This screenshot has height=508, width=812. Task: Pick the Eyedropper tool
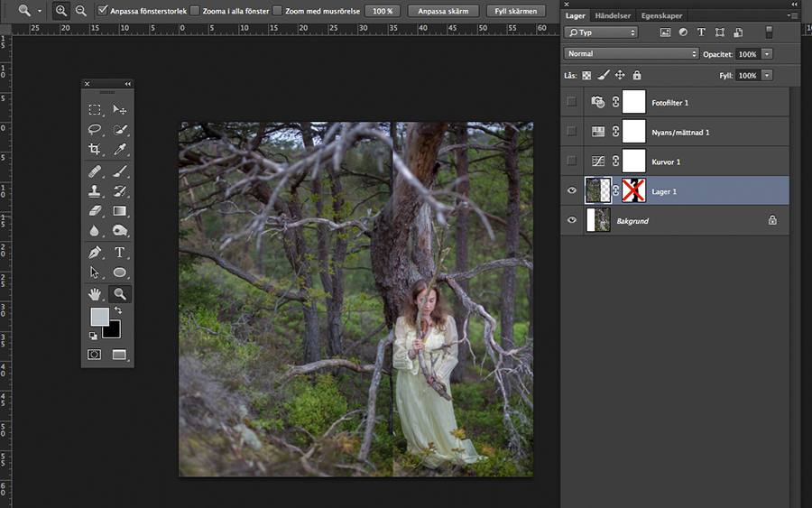[x=120, y=150]
